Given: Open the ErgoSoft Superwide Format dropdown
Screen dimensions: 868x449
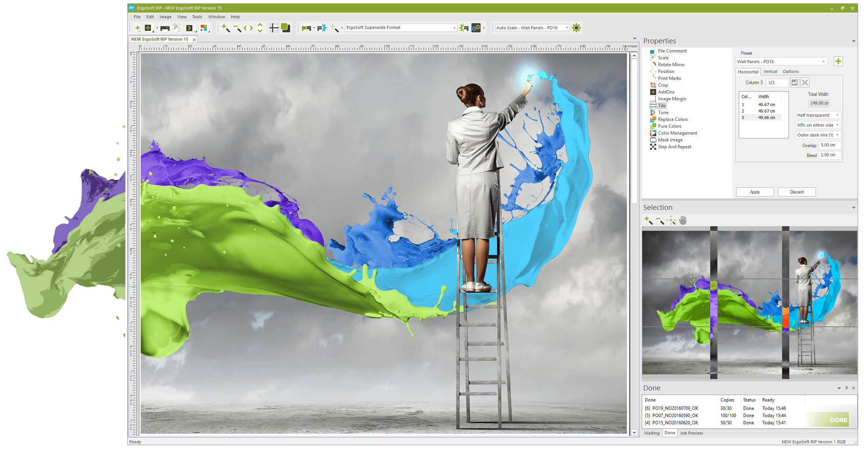Looking at the screenshot, I should coord(454,28).
